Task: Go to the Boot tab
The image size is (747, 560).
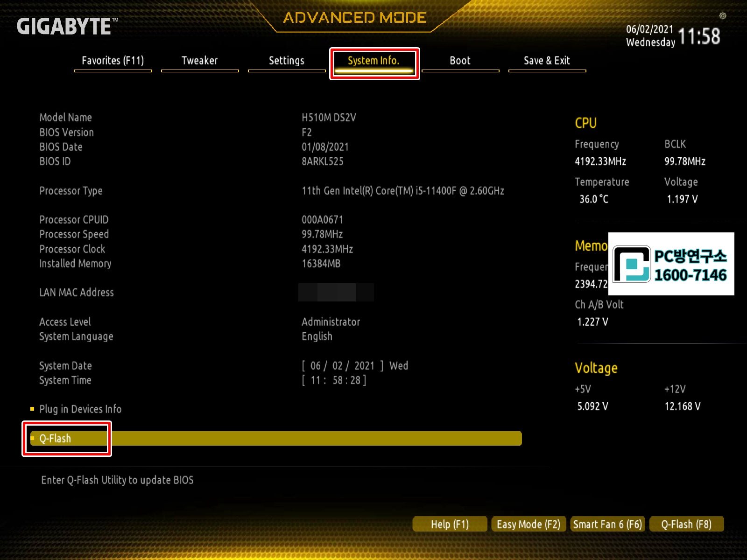Action: coord(460,61)
